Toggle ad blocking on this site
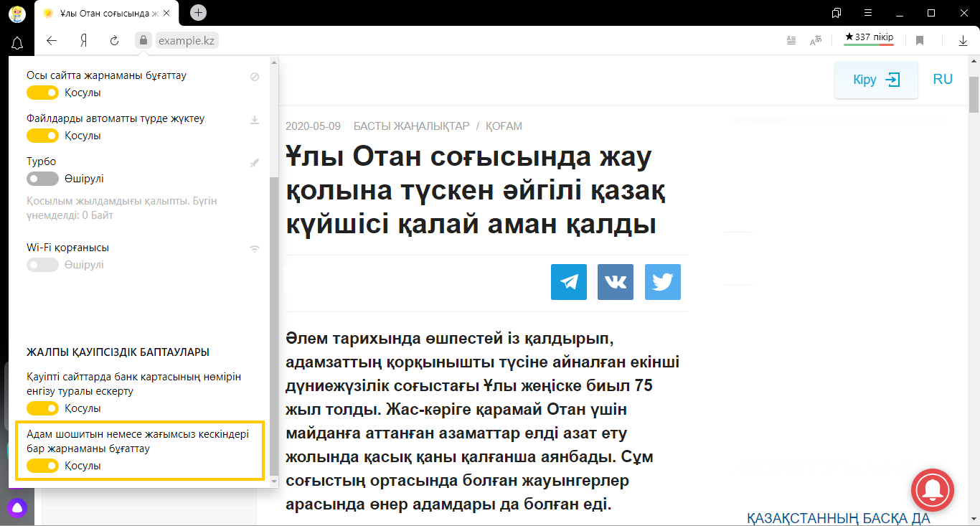The width and height of the screenshot is (980, 526). pos(42,93)
